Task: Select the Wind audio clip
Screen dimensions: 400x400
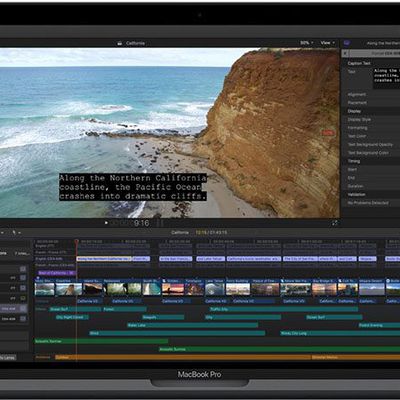Action: point(177,333)
